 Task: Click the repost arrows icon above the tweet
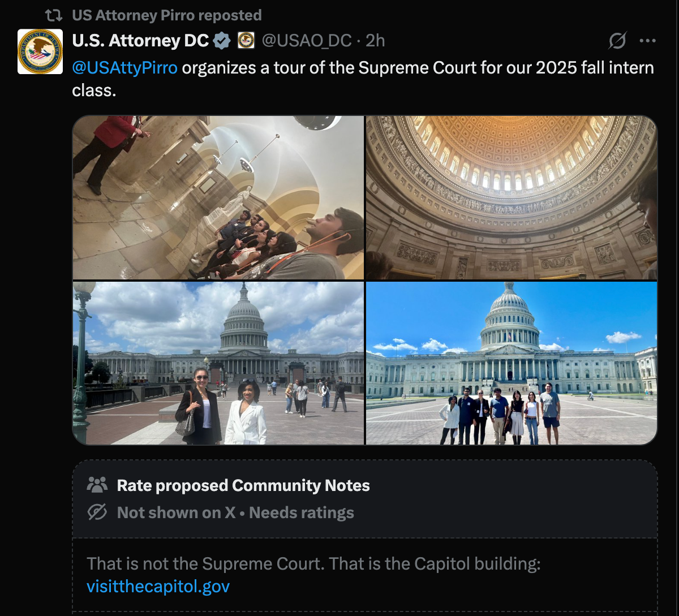(54, 15)
